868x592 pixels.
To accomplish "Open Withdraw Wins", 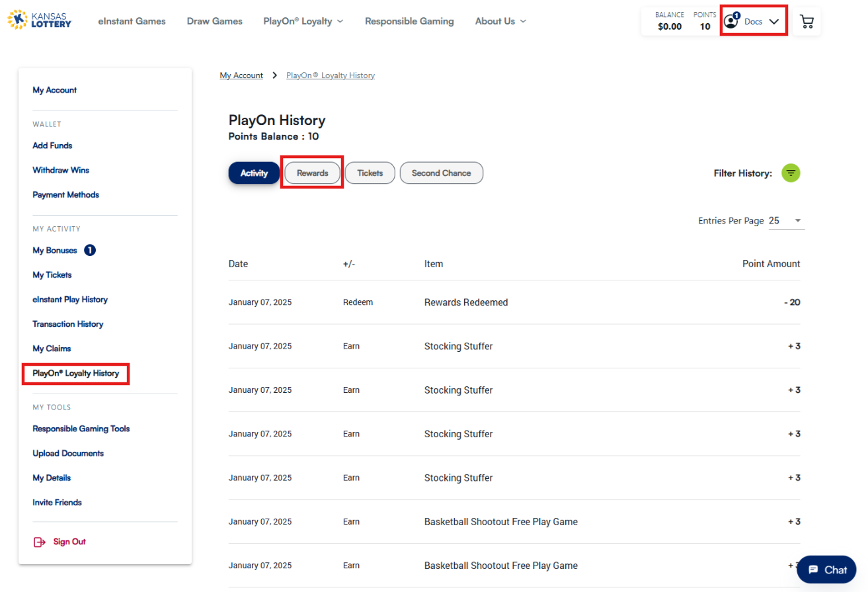I will 61,170.
